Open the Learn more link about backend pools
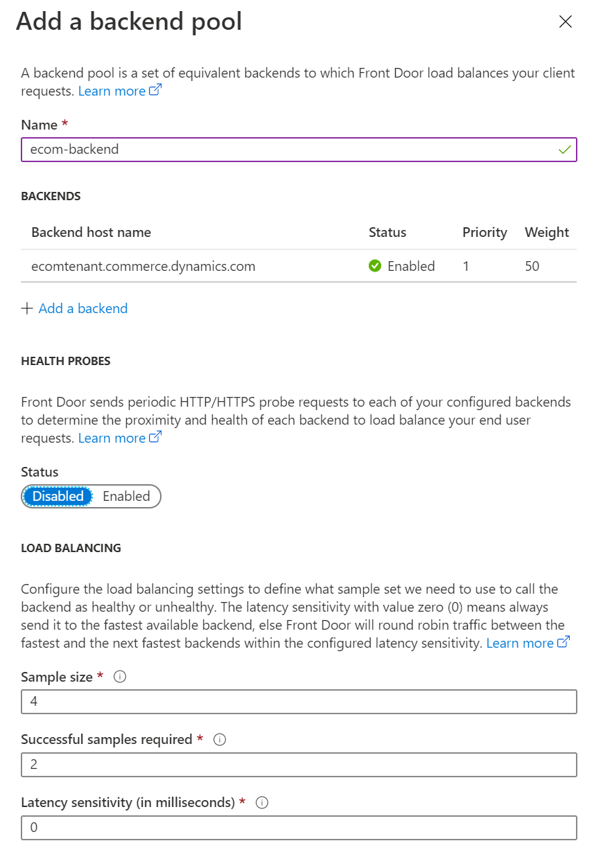The height and width of the screenshot is (868, 594). (112, 90)
